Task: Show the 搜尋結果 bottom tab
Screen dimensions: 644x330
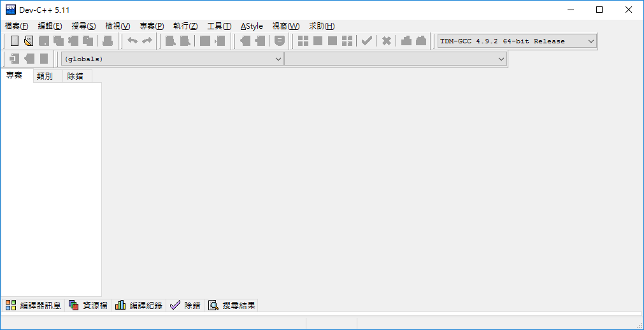Action: point(232,305)
